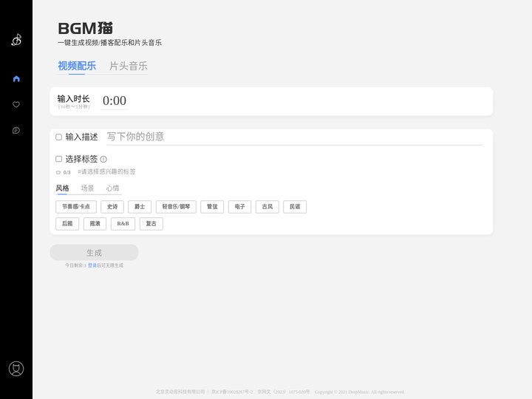Click the BGM猫 music-note logo in the sidebar
The height and width of the screenshot is (399, 532).
click(x=16, y=40)
